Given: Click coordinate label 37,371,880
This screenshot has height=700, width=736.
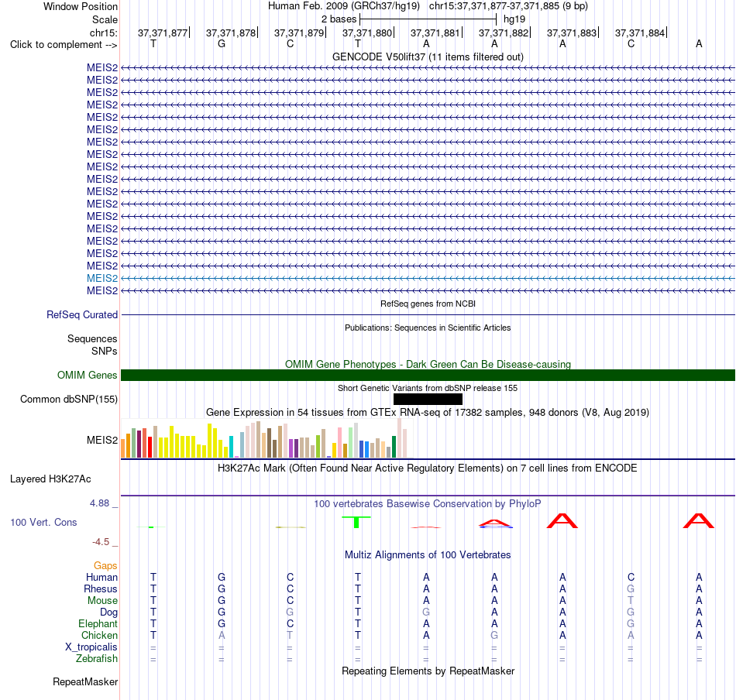Looking at the screenshot, I should [x=367, y=33].
